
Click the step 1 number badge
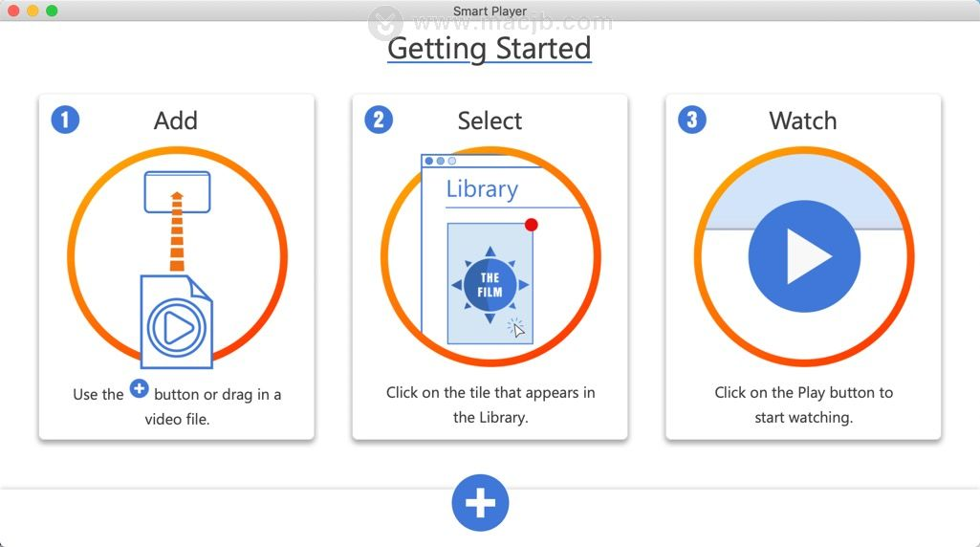pyautogui.click(x=65, y=120)
